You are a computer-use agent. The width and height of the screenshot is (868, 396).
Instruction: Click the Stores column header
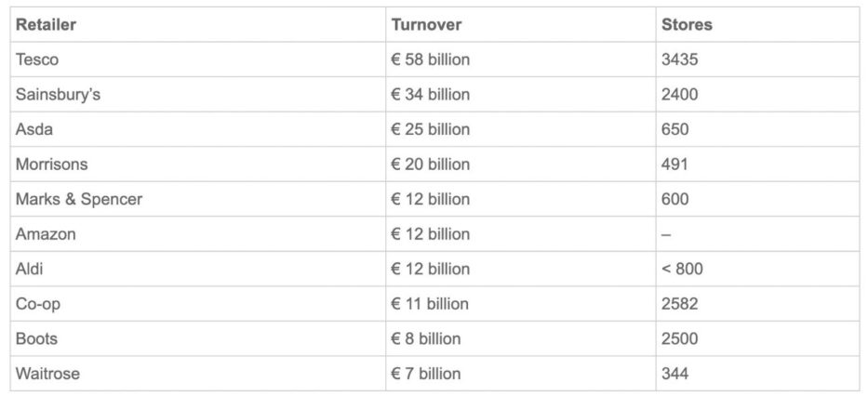pos(687,25)
